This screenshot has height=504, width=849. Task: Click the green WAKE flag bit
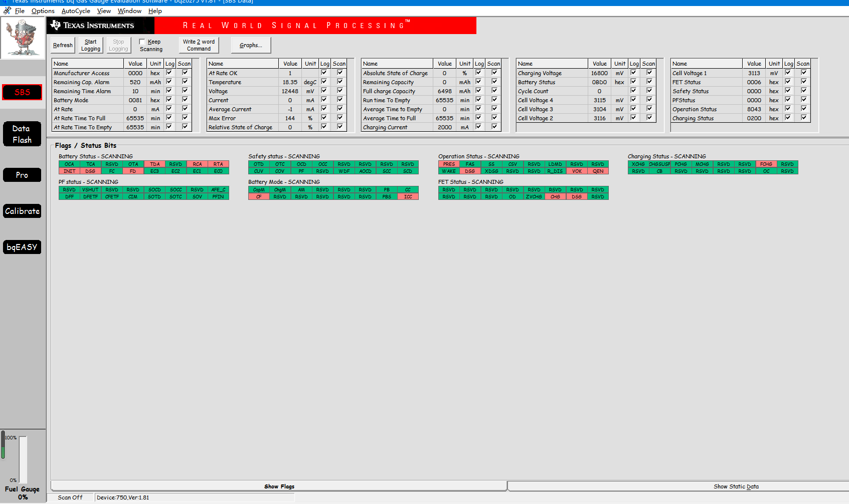pyautogui.click(x=449, y=171)
